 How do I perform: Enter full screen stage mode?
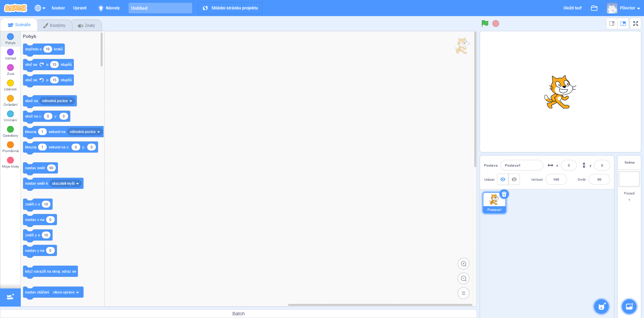636,24
